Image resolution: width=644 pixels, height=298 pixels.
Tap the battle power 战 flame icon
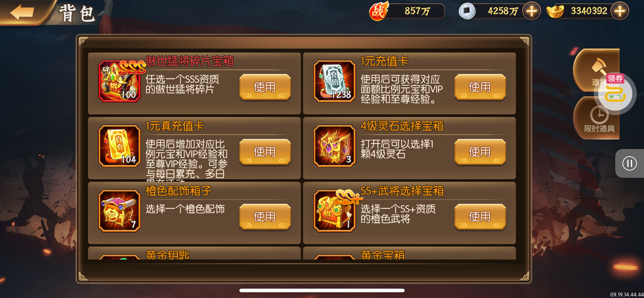pyautogui.click(x=379, y=11)
